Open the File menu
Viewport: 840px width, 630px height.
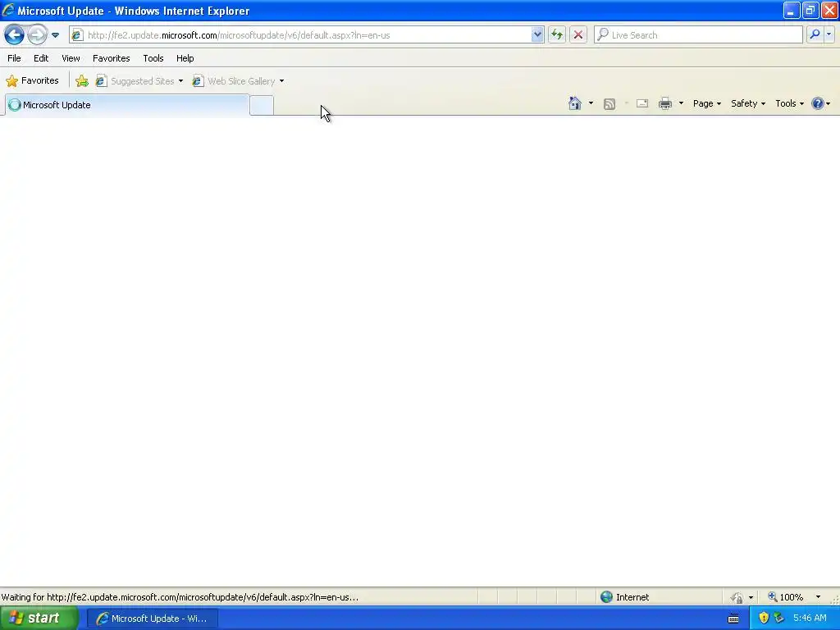[14, 58]
